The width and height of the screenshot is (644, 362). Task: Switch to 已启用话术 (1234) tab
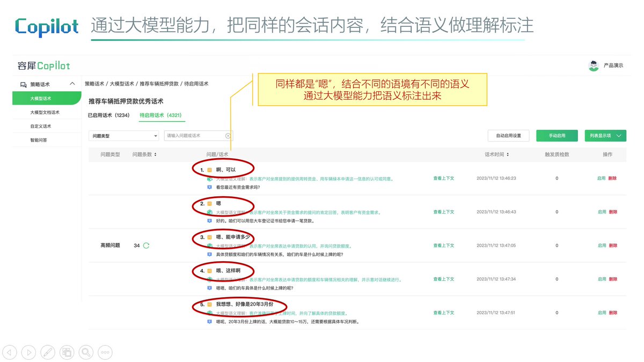tap(109, 115)
